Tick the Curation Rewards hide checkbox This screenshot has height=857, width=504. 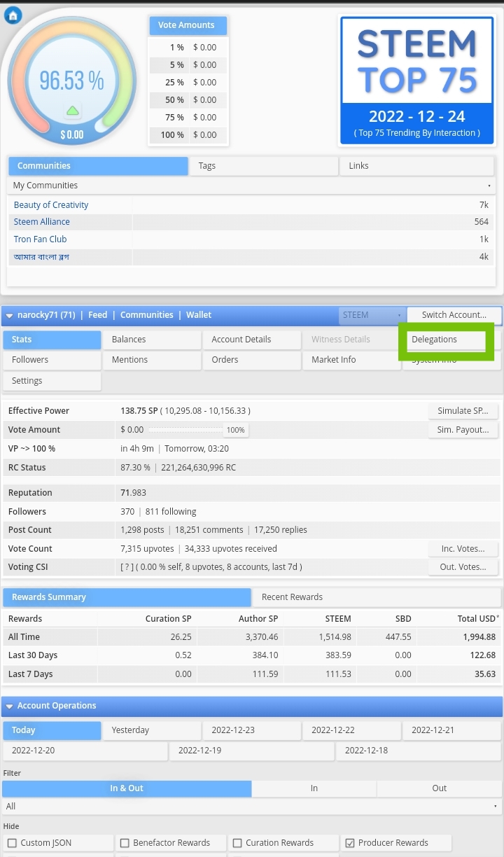point(237,843)
